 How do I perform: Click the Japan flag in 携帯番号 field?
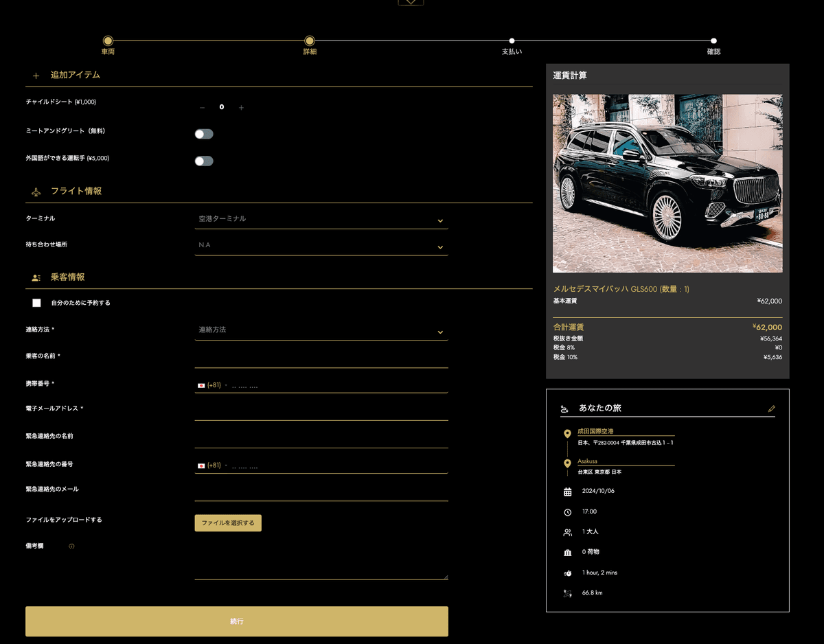pyautogui.click(x=201, y=385)
